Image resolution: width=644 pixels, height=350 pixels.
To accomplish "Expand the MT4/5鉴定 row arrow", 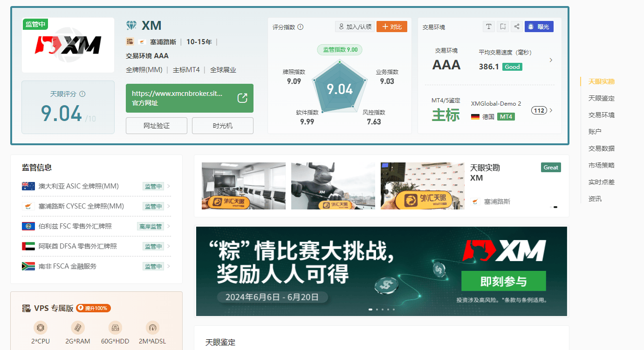I will 551,110.
